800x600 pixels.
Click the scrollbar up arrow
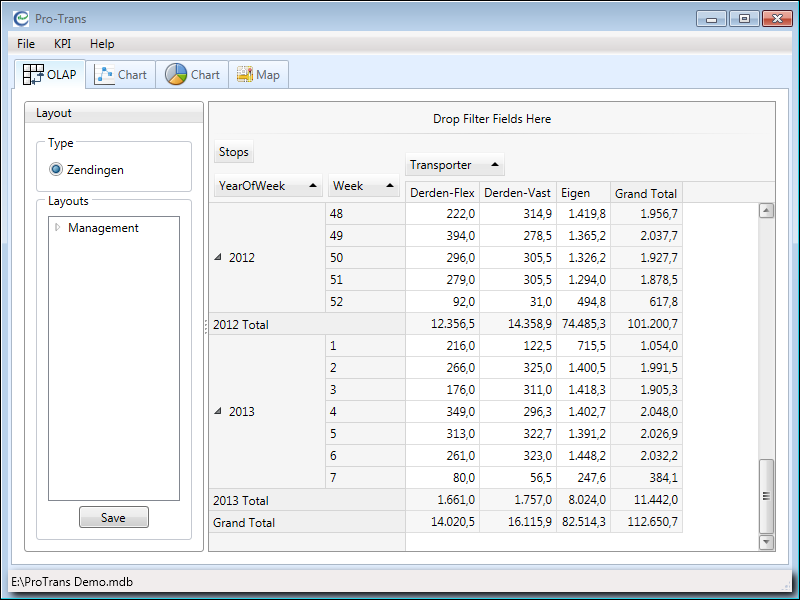click(x=767, y=211)
